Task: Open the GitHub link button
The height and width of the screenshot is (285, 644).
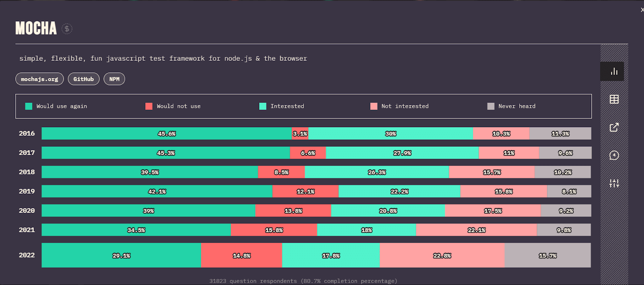Action: [x=83, y=79]
